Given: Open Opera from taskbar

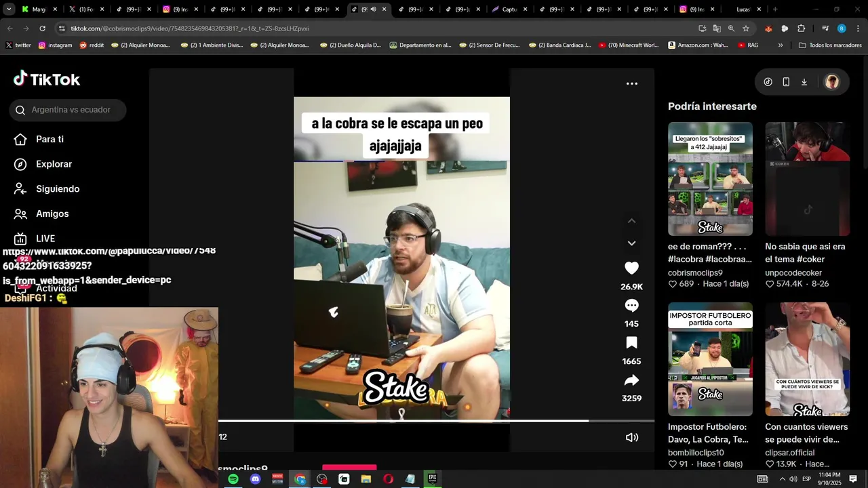Looking at the screenshot, I should point(388,479).
